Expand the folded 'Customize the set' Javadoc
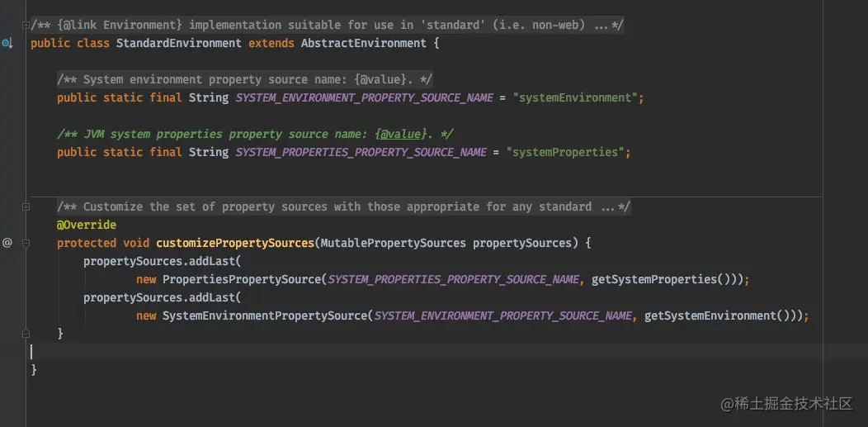The width and height of the screenshot is (868, 427). [26, 206]
